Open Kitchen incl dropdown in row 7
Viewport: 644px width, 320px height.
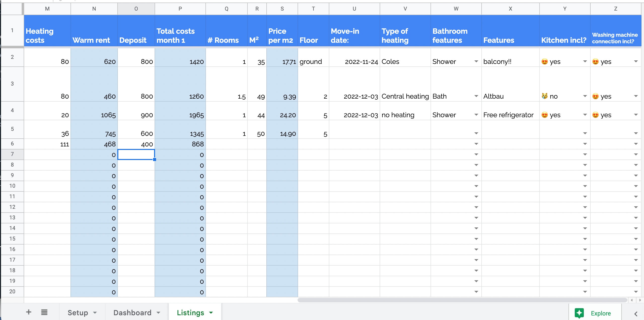click(x=585, y=154)
